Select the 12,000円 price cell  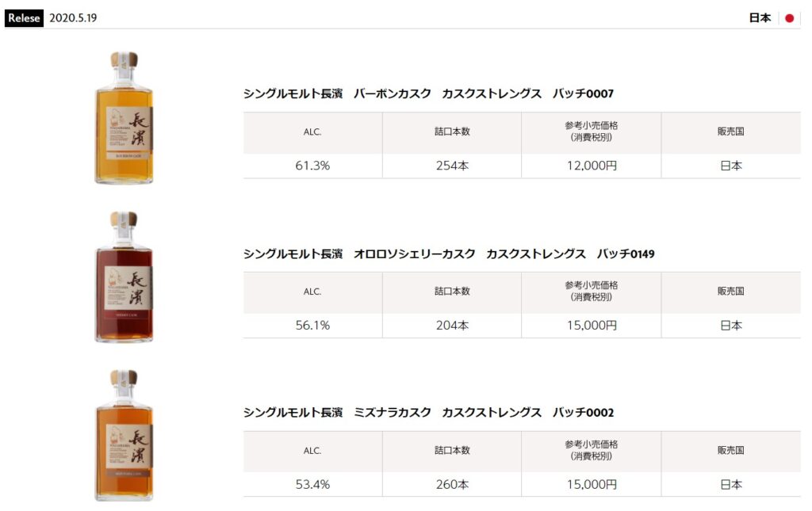point(592,166)
